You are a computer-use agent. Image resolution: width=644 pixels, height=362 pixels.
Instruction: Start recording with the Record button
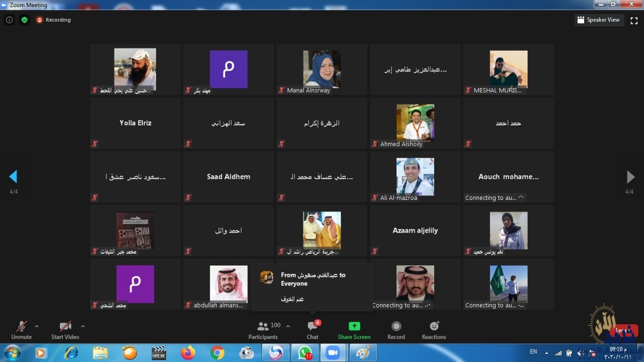[x=396, y=330]
